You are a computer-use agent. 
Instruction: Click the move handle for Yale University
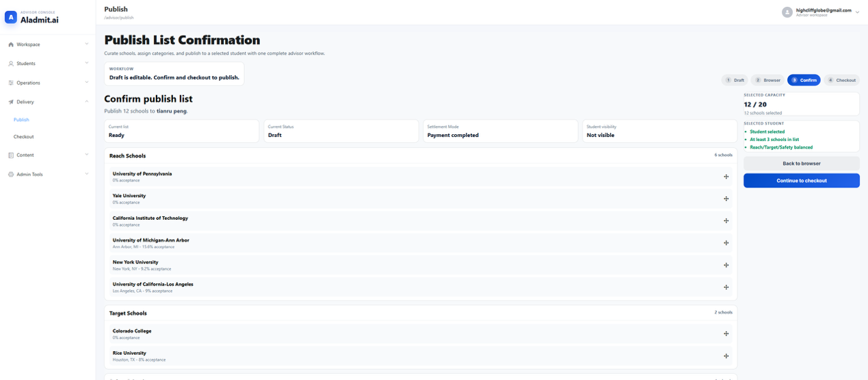(726, 199)
